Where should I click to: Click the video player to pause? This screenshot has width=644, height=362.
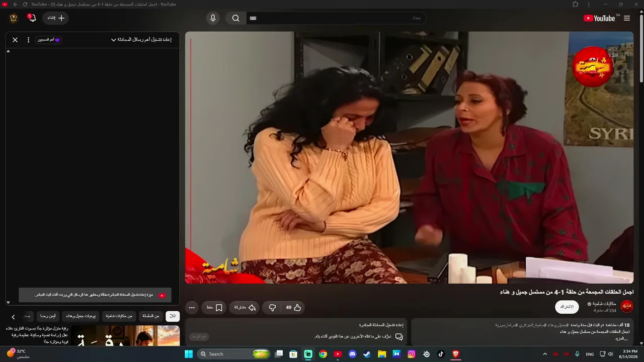tap(409, 157)
